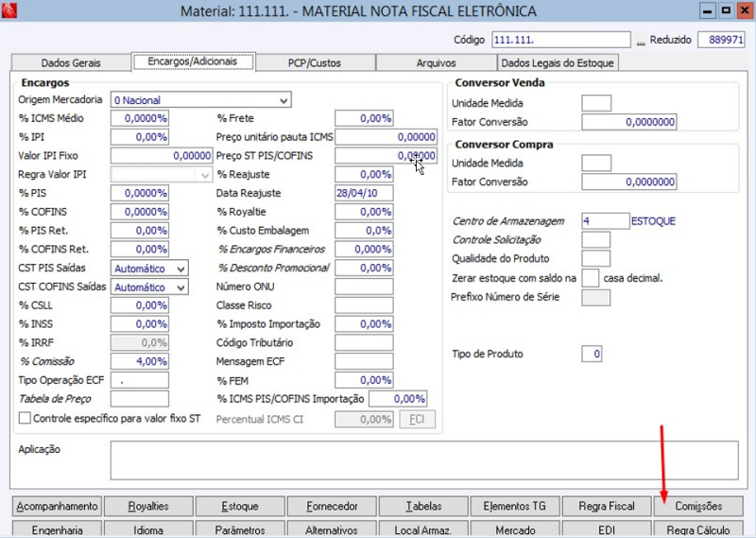The image size is (756, 538).
Task: Click the Preço unitário pauta ICMS field
Action: [x=387, y=137]
